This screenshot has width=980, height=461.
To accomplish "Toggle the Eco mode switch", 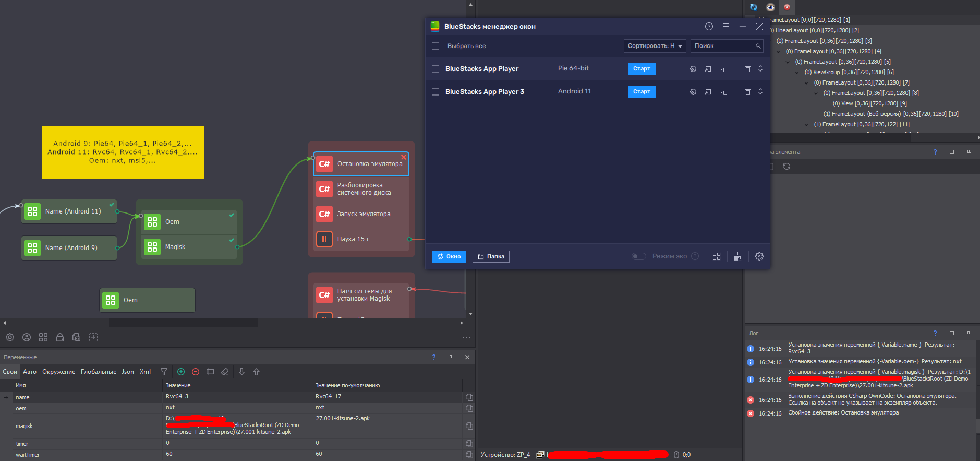I will (x=639, y=256).
